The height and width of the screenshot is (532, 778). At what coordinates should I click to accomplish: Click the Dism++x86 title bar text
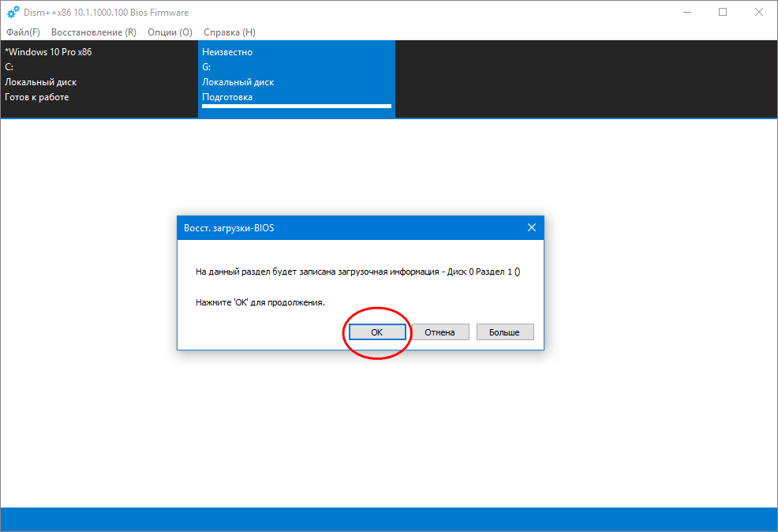pyautogui.click(x=107, y=13)
